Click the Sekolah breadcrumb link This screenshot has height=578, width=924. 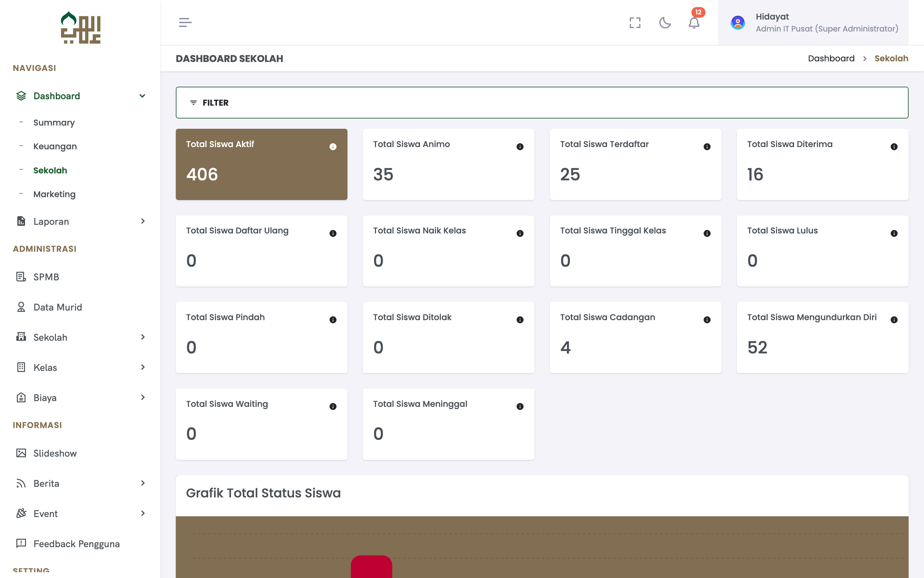click(x=891, y=58)
